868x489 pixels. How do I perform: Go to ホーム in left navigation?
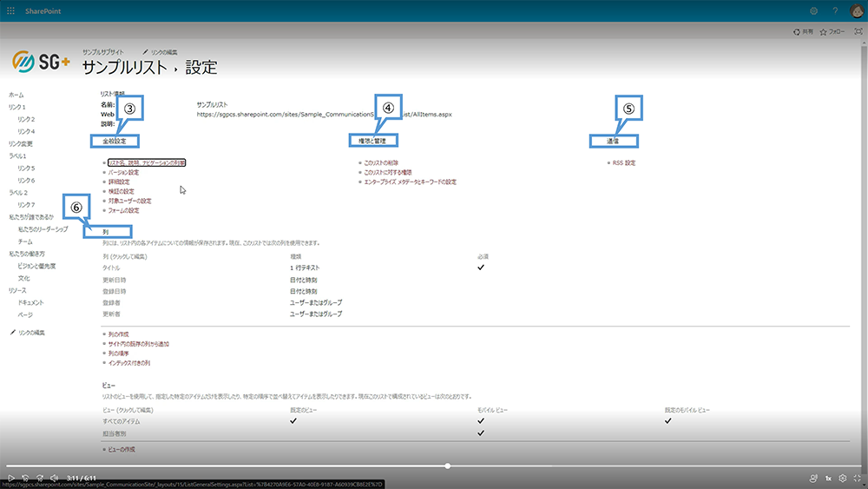point(16,95)
